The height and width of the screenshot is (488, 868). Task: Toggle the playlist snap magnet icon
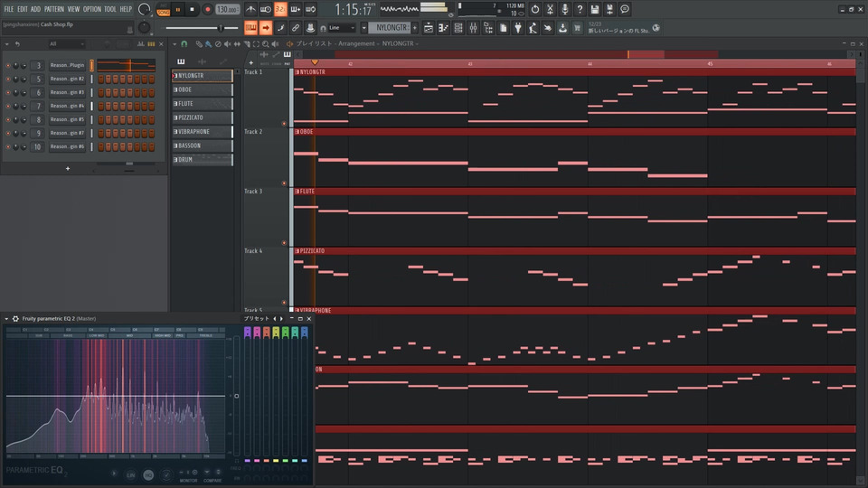[184, 43]
